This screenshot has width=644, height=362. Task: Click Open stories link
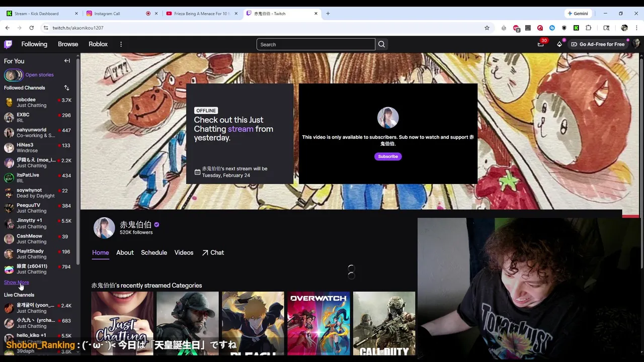pyautogui.click(x=39, y=75)
